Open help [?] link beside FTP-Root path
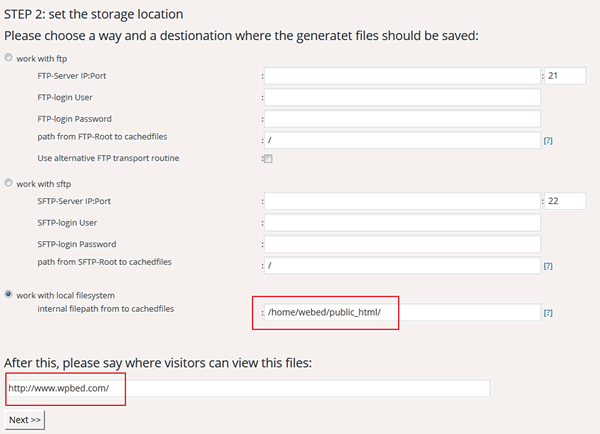This screenshot has height=434, width=600. (x=548, y=141)
